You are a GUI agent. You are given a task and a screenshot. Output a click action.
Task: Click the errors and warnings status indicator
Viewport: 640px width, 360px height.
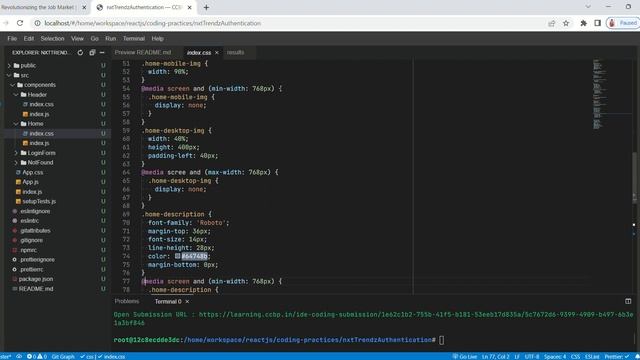click(37, 357)
